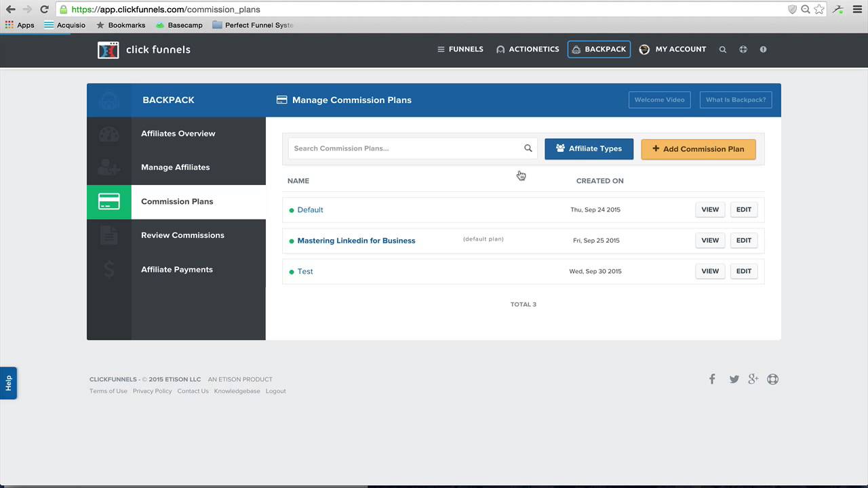
Task: Bookmark page with star icon in address bar
Action: point(818,9)
